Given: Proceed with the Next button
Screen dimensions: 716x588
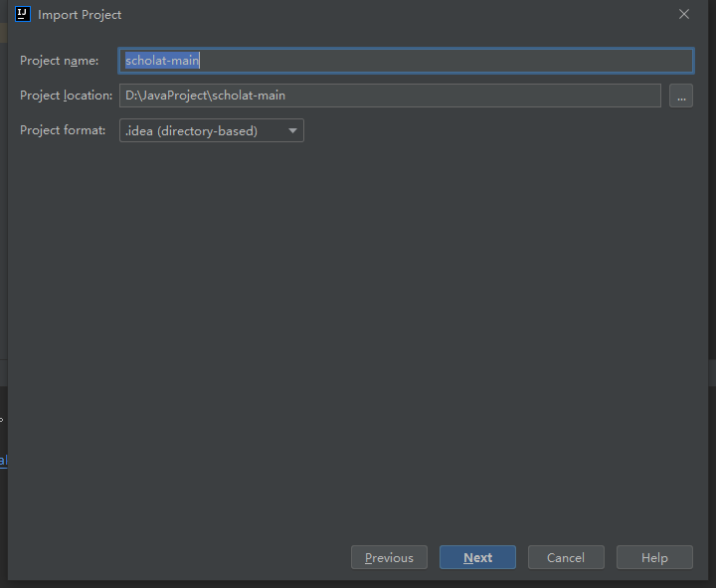Looking at the screenshot, I should (477, 557).
